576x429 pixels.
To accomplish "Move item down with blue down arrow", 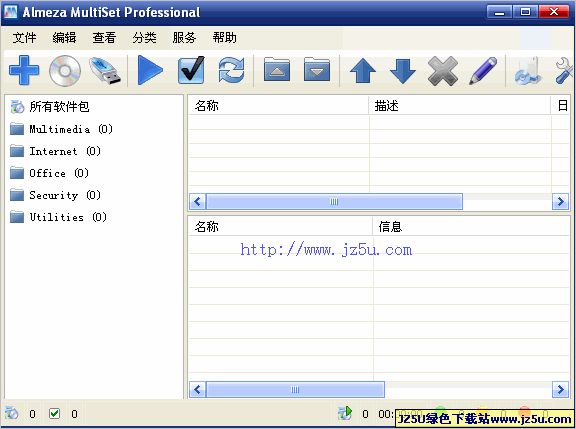I will coord(403,71).
